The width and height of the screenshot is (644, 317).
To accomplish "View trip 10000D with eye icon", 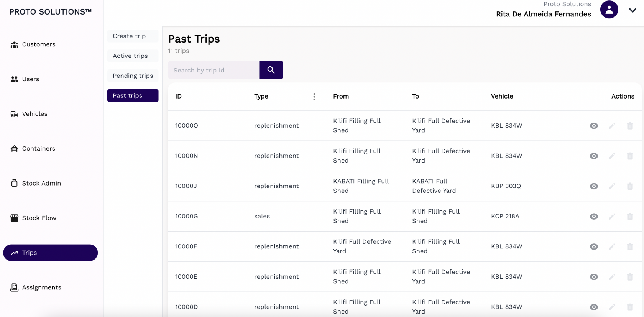I will tap(594, 307).
